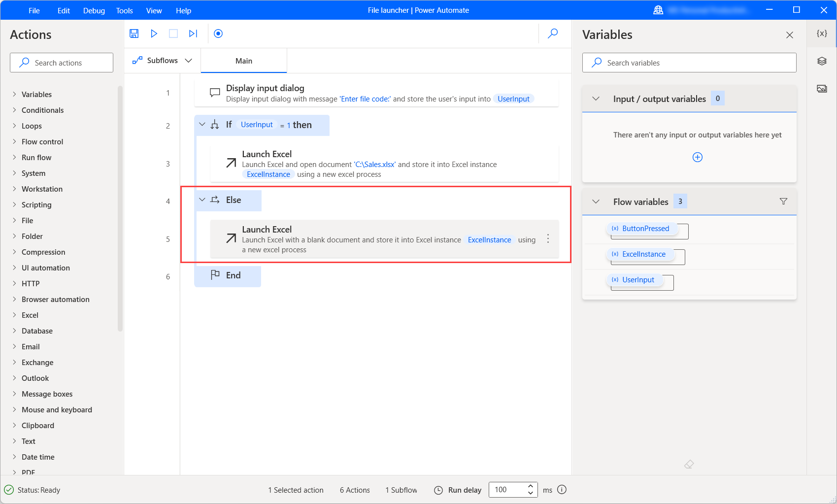Collapse the If UserInput condition
837x504 pixels.
click(x=202, y=125)
